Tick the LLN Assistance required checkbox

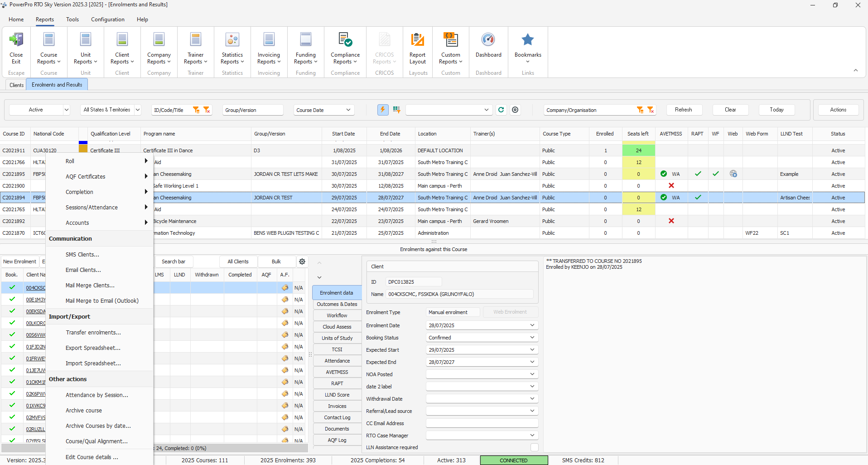(535, 447)
